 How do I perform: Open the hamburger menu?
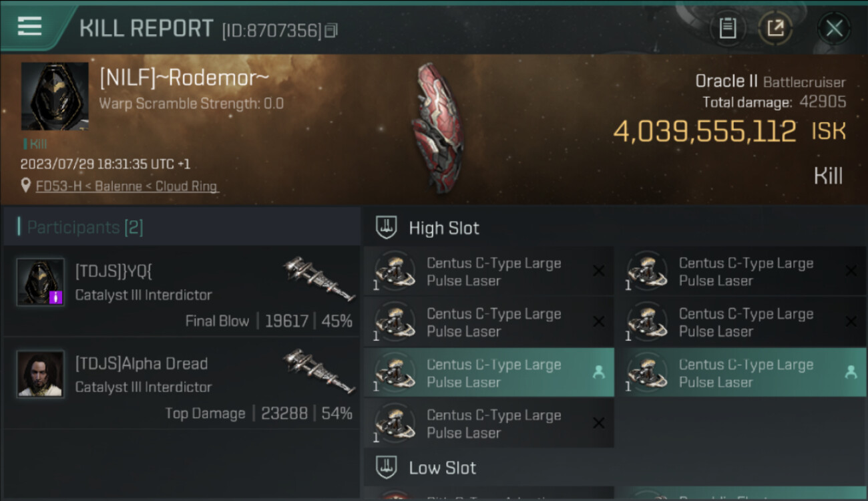pos(30,27)
